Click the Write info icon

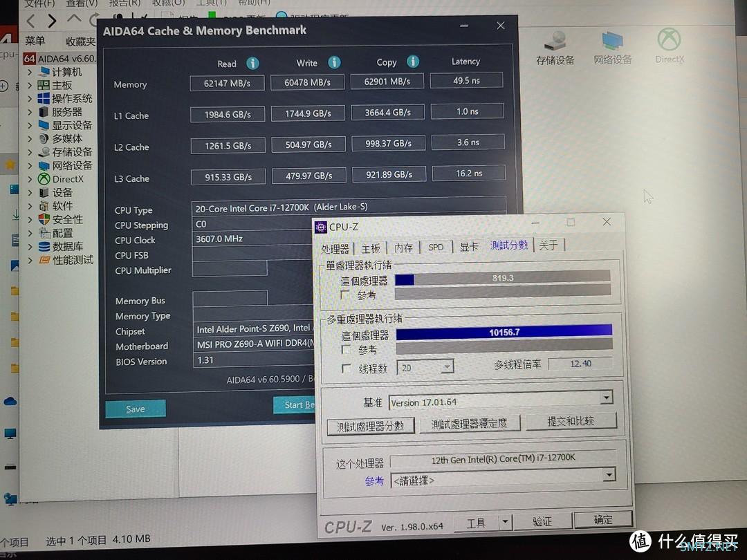(335, 62)
